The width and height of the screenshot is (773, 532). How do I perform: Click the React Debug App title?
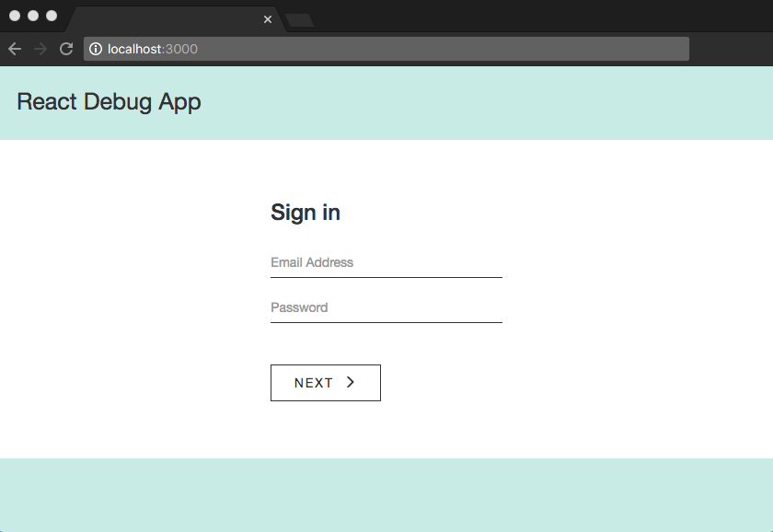(x=109, y=102)
